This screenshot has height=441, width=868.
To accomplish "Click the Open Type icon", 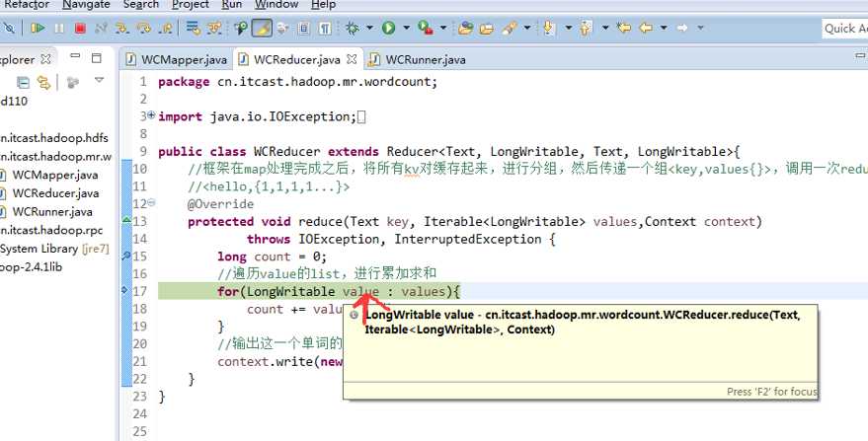I will click(x=466, y=28).
